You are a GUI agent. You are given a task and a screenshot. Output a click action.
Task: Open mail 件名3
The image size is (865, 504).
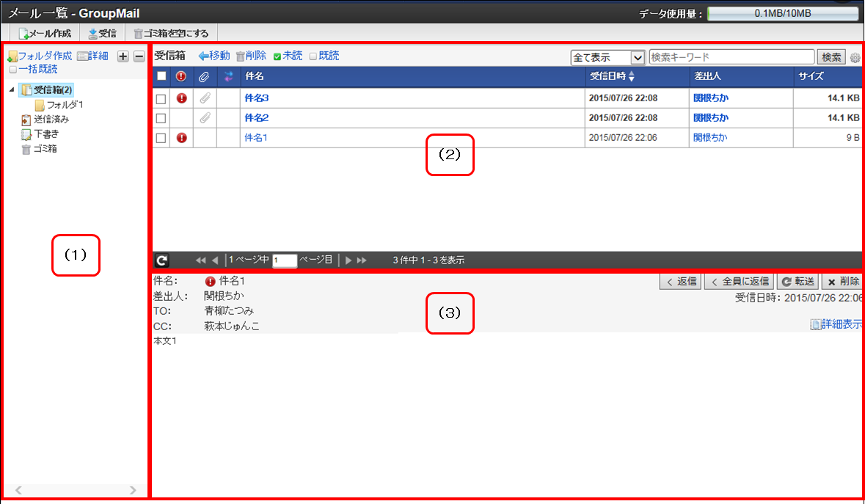click(x=257, y=98)
